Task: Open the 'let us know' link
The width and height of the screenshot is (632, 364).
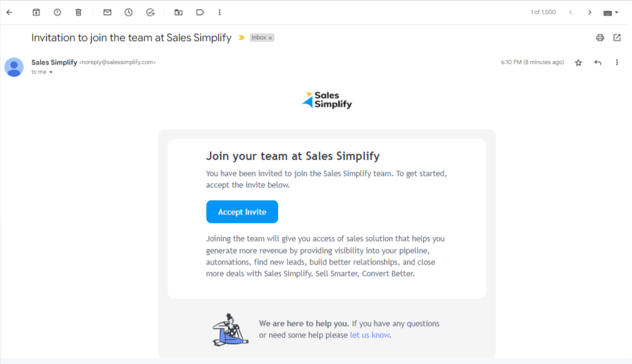Action: coord(370,335)
